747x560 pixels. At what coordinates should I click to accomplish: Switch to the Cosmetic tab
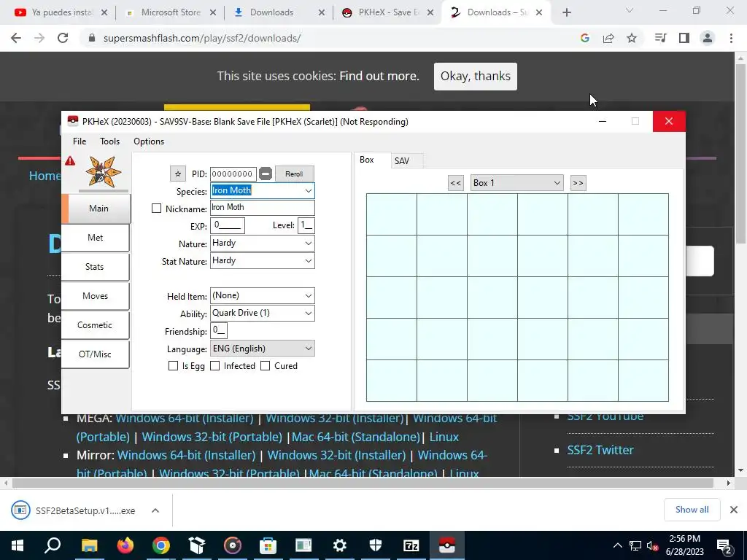96,325
